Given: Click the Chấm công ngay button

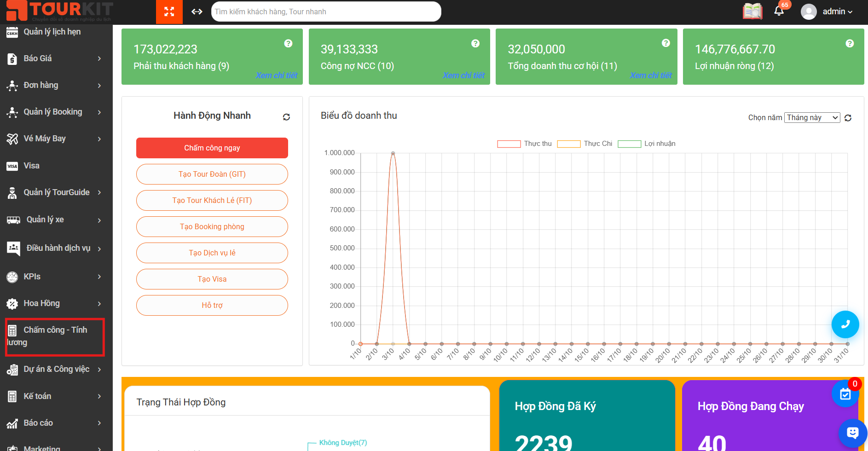Looking at the screenshot, I should (x=212, y=148).
